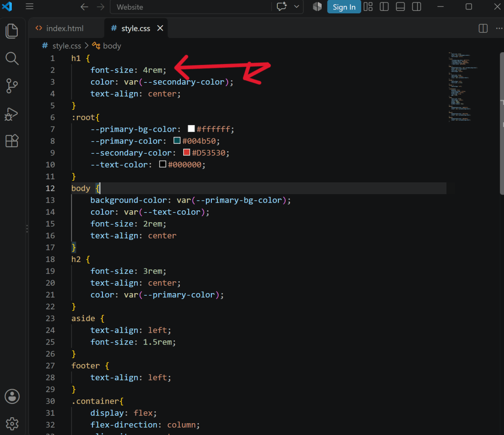Click font-size: 3rem in h2 rule
The image size is (504, 435).
tap(128, 271)
